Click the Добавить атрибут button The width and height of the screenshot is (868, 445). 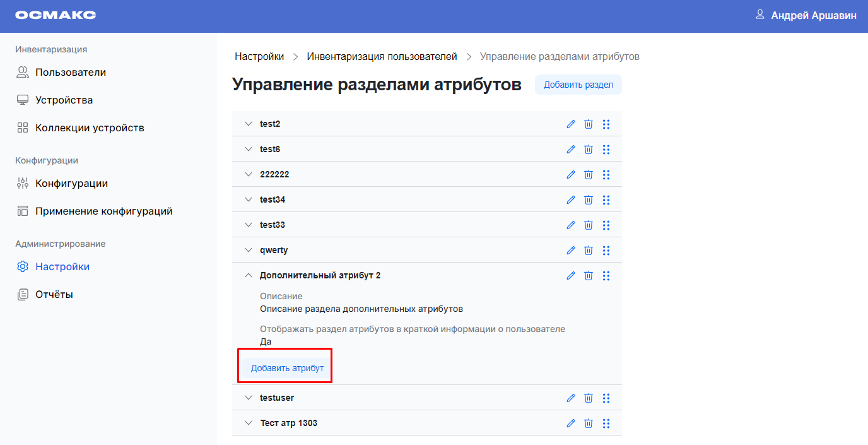pyautogui.click(x=287, y=369)
